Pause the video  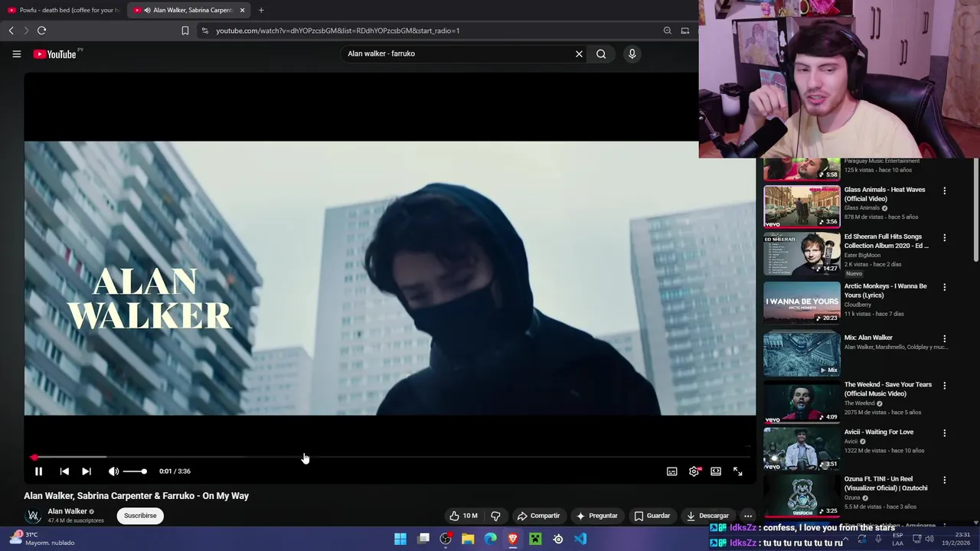click(38, 471)
